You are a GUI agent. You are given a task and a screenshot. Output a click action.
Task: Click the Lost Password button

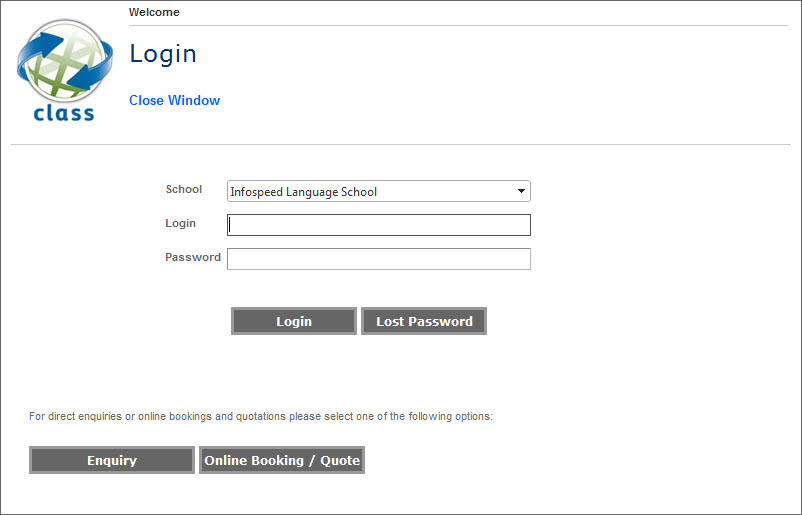coord(424,321)
